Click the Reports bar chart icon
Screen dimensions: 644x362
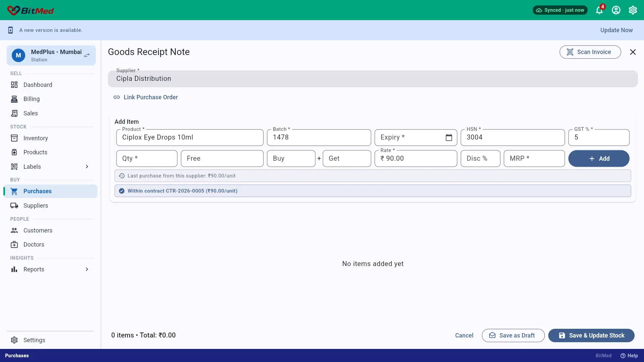pos(14,269)
